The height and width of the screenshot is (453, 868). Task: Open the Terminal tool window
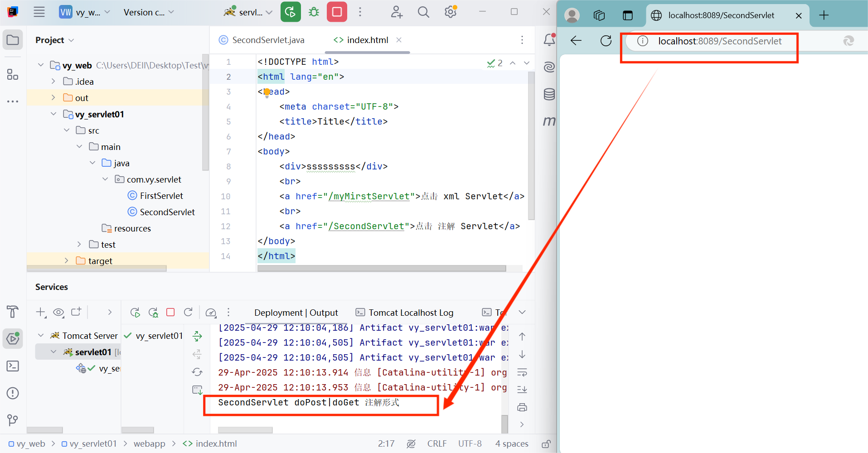tap(12, 366)
